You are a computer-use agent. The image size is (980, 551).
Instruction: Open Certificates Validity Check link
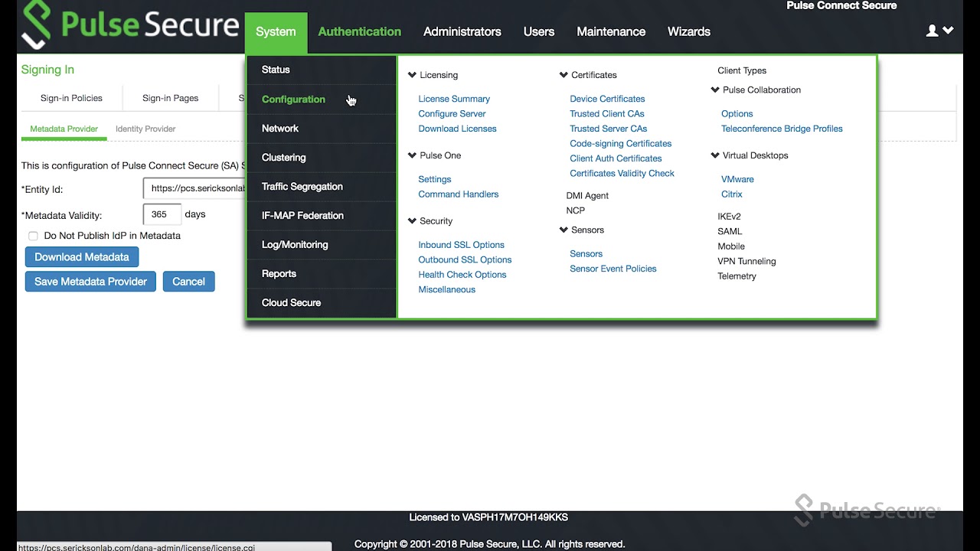(622, 174)
